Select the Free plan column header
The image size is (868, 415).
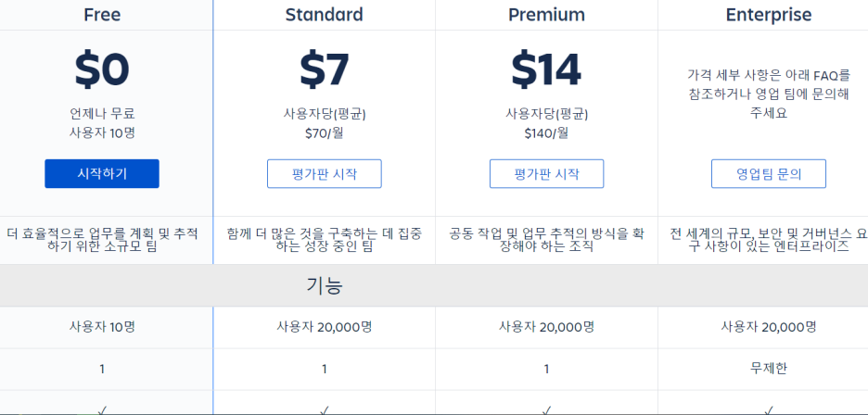(102, 15)
